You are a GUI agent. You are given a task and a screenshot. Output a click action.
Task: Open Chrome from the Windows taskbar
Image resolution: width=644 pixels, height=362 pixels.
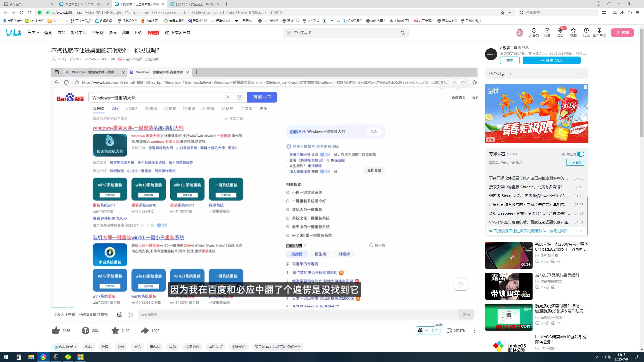43,357
